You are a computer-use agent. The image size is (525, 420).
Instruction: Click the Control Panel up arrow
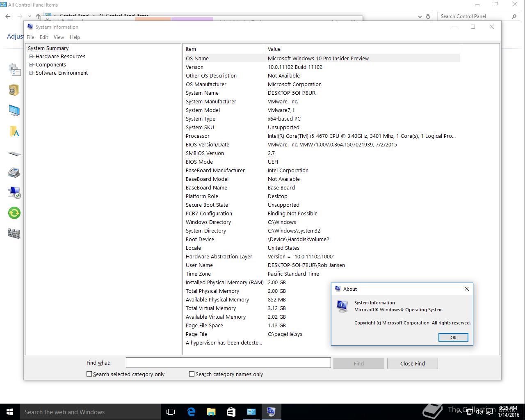click(38, 16)
